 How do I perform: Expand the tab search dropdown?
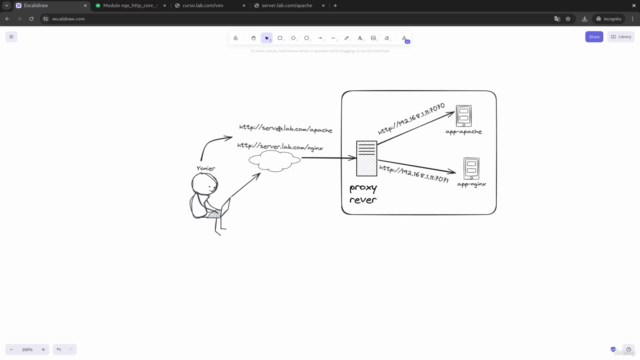coord(7,6)
